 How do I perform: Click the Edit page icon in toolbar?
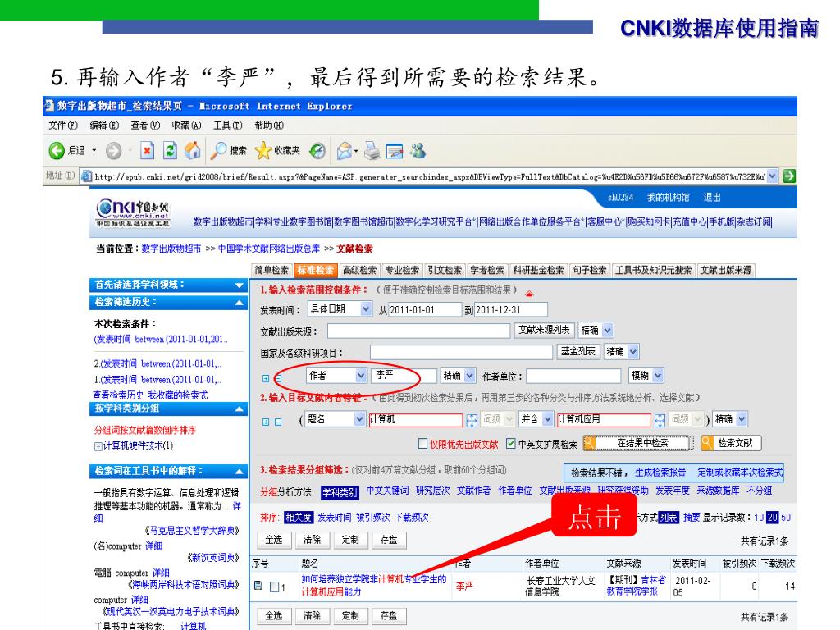(395, 151)
